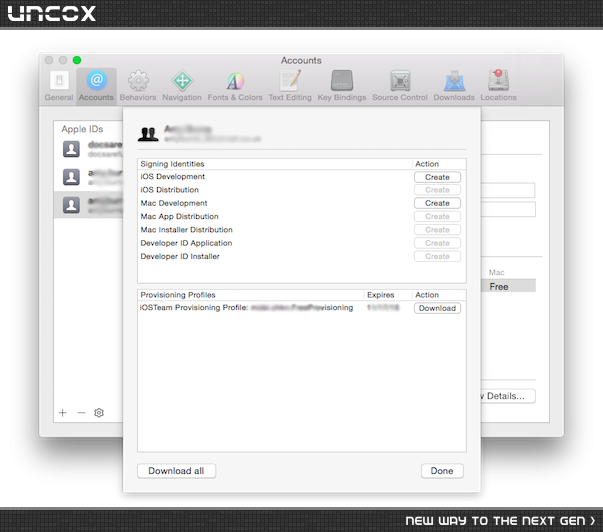The height and width of the screenshot is (532, 603).
Task: Click the UNCOX logo in header
Action: click(x=52, y=13)
